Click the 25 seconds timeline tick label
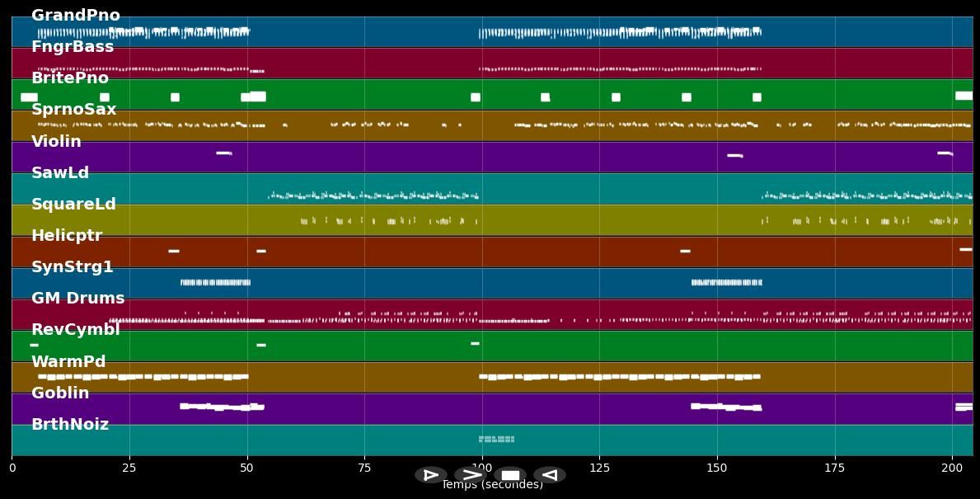The width and height of the screenshot is (980, 499). (x=129, y=468)
